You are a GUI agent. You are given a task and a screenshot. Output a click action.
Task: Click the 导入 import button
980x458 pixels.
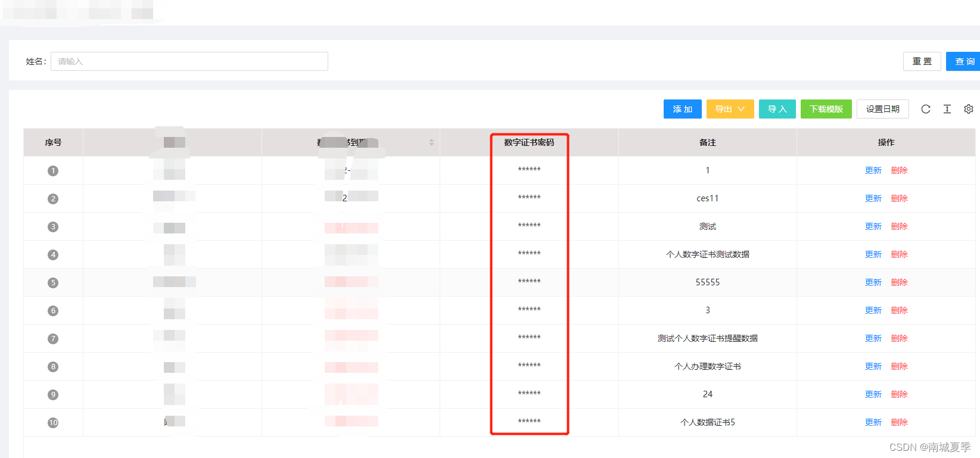(777, 109)
